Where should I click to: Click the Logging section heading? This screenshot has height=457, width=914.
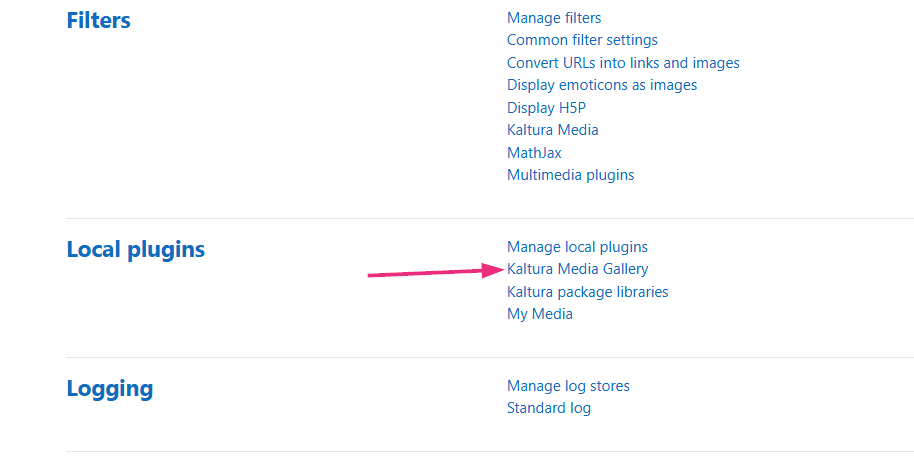(x=110, y=389)
